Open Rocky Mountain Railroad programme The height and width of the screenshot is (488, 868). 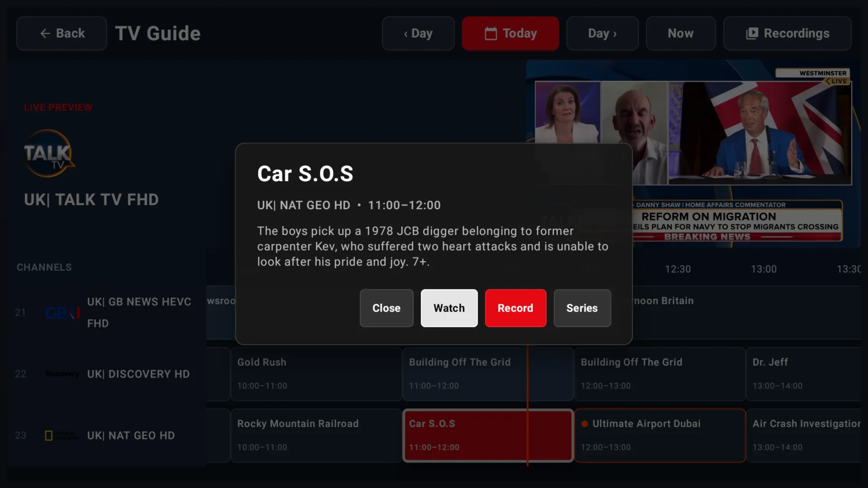click(316, 436)
